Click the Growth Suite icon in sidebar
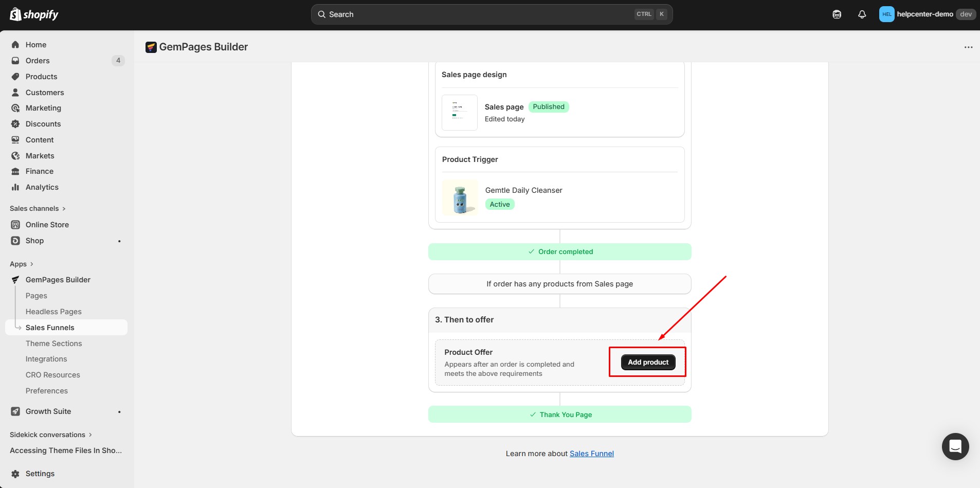 pos(15,411)
